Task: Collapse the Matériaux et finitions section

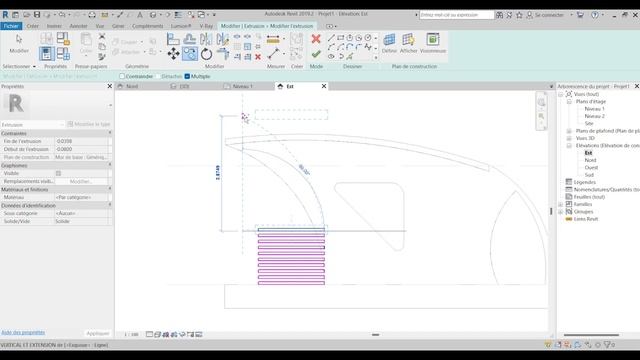Action: [110, 189]
